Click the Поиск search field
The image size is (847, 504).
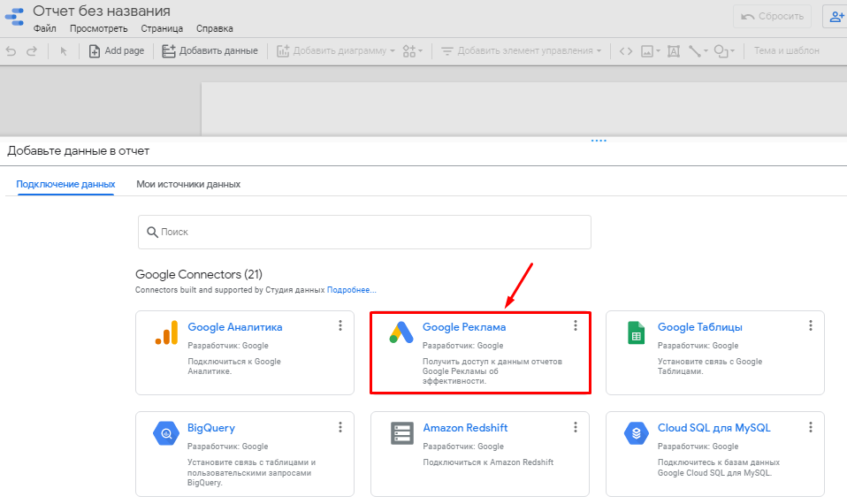click(364, 233)
